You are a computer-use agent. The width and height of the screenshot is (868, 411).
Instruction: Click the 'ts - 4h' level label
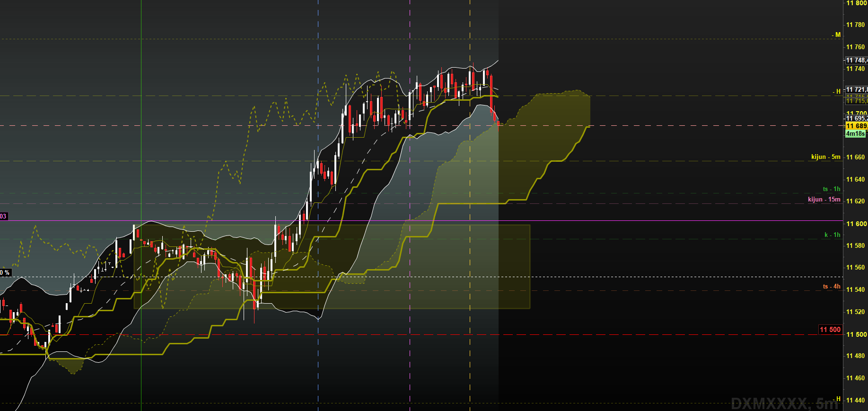[832, 287]
